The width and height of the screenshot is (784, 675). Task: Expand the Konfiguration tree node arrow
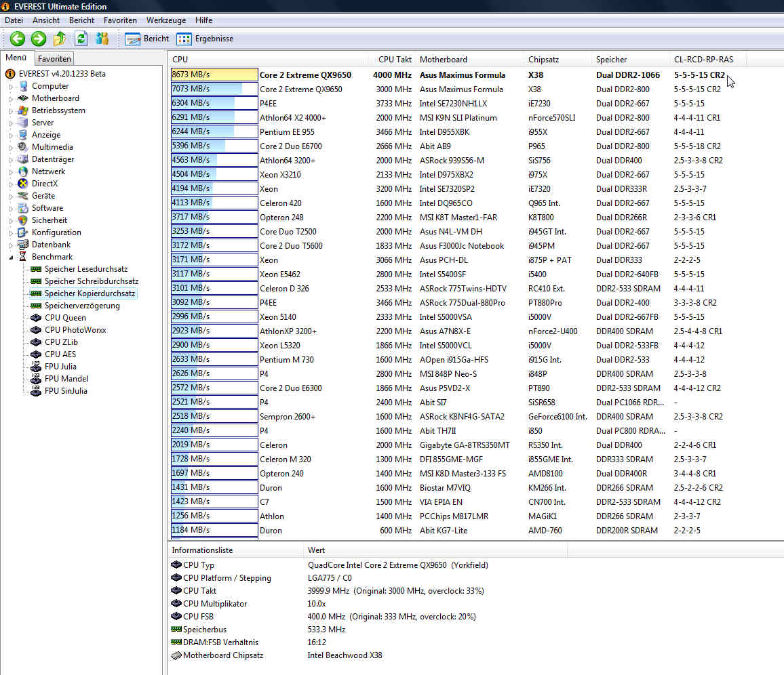pyautogui.click(x=11, y=233)
